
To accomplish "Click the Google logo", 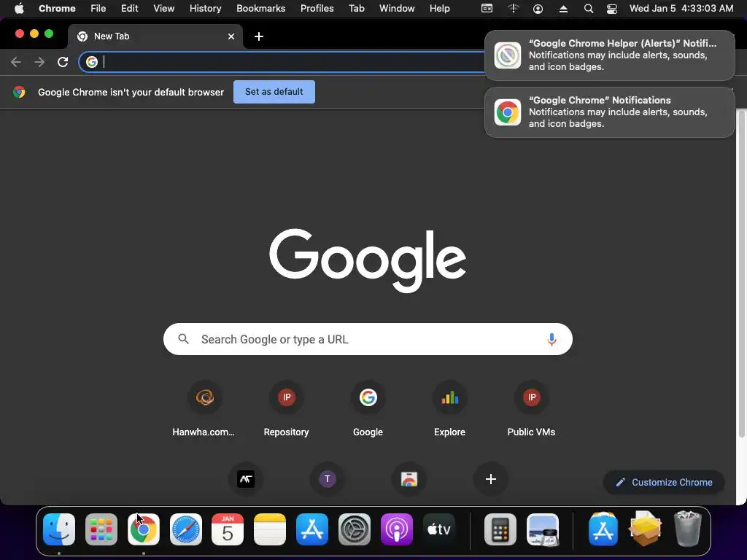I will tap(368, 260).
